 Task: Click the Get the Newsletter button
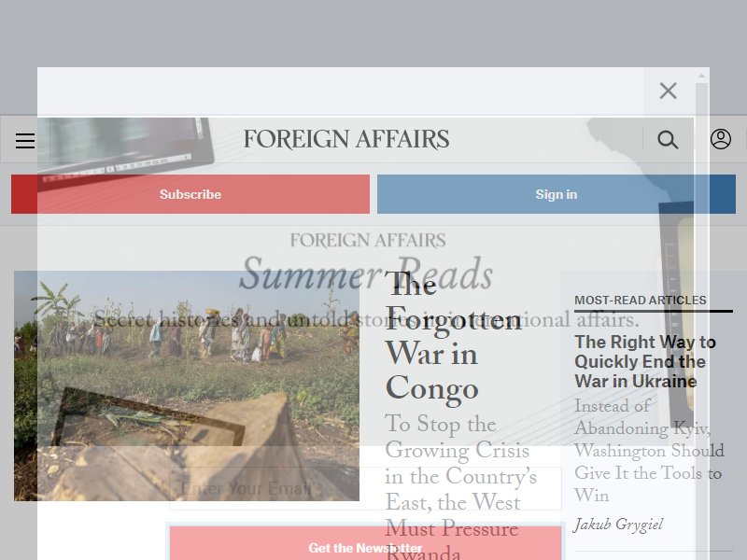(365, 543)
